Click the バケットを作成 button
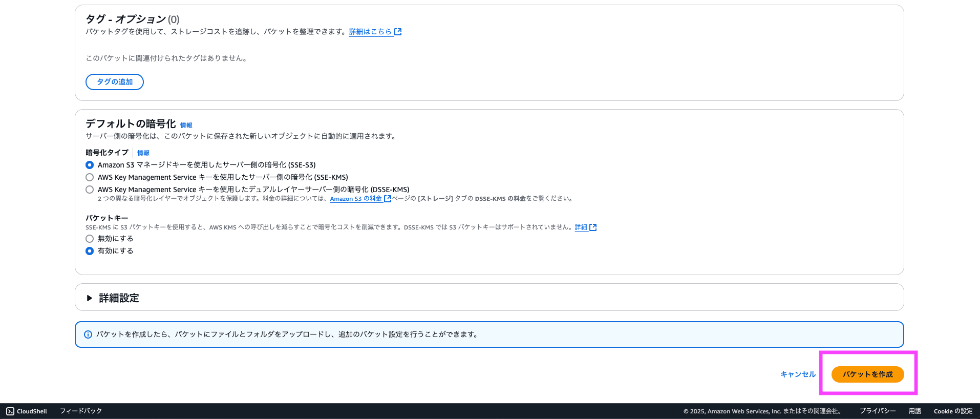This screenshot has height=419, width=980. [867, 374]
